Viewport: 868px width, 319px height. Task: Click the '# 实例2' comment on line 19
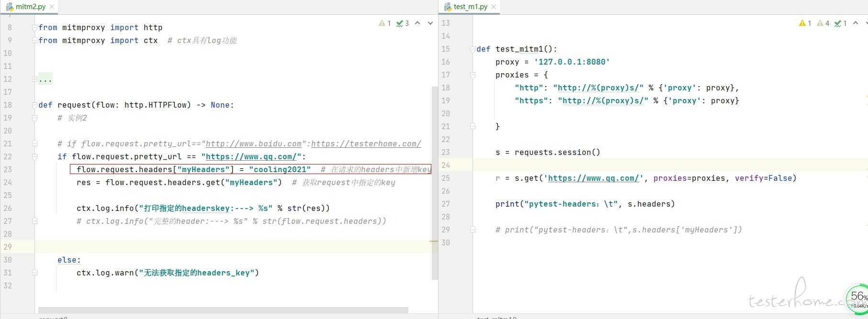[x=72, y=118]
